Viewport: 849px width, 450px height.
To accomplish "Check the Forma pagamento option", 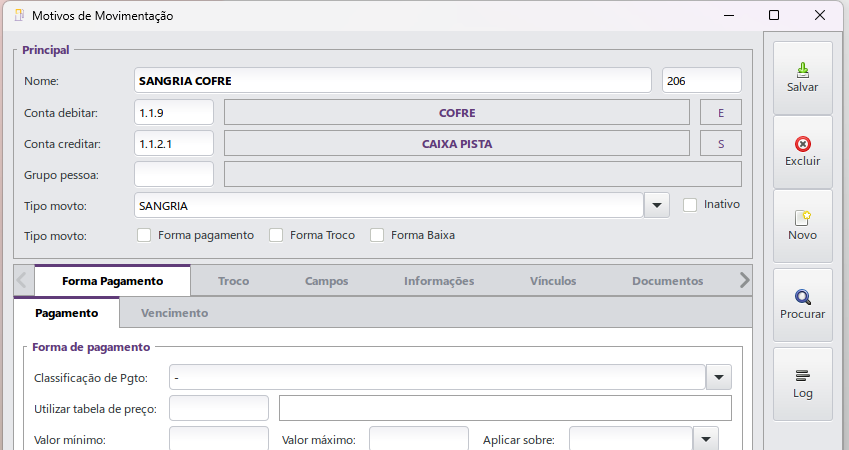I will [x=144, y=236].
